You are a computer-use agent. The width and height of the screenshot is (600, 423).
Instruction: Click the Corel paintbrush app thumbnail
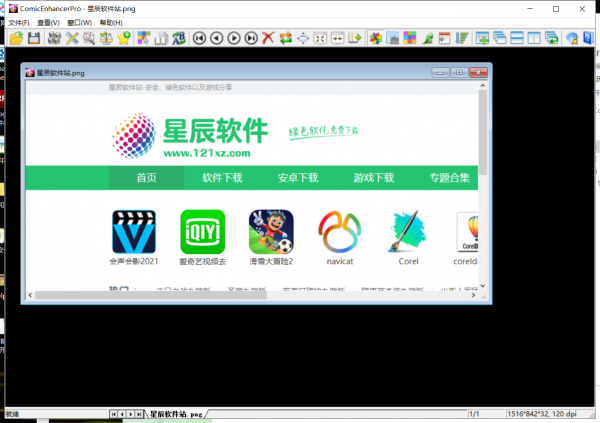408,232
